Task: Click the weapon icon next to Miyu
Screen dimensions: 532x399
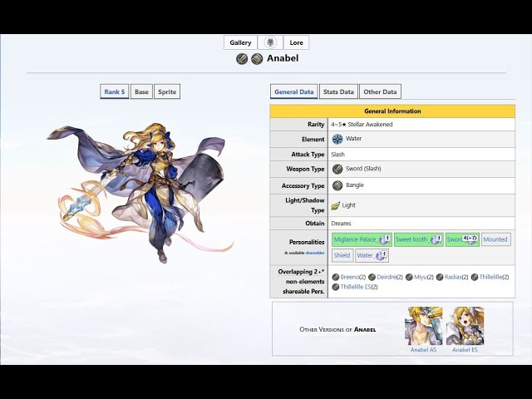Action: 409,277
